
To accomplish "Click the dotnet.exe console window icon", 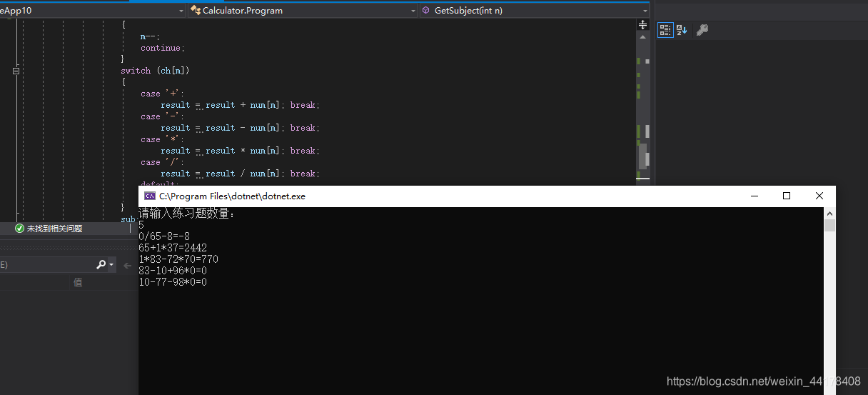I will tap(150, 196).
